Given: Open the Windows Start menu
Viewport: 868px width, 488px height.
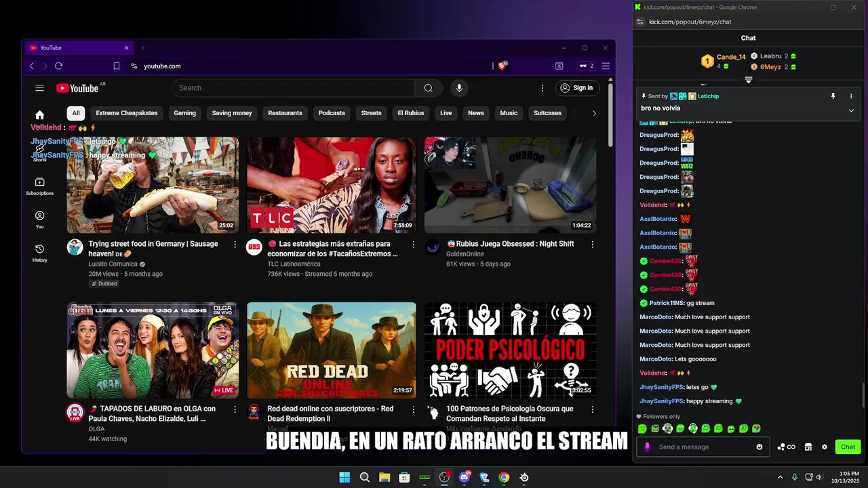Looking at the screenshot, I should pyautogui.click(x=344, y=477).
